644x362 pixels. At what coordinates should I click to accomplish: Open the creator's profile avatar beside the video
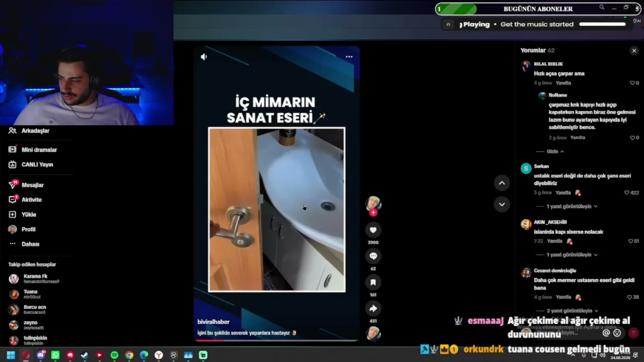(x=373, y=204)
